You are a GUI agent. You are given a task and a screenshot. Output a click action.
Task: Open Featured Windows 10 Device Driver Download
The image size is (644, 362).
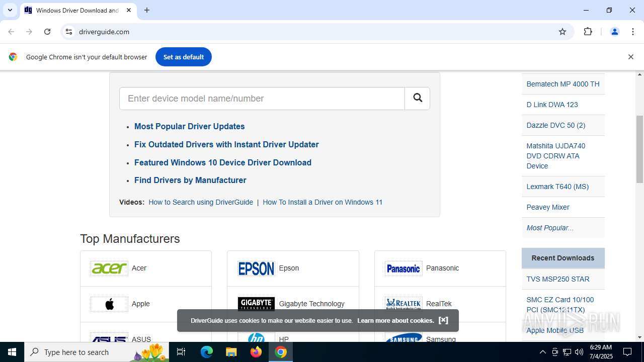pyautogui.click(x=223, y=162)
